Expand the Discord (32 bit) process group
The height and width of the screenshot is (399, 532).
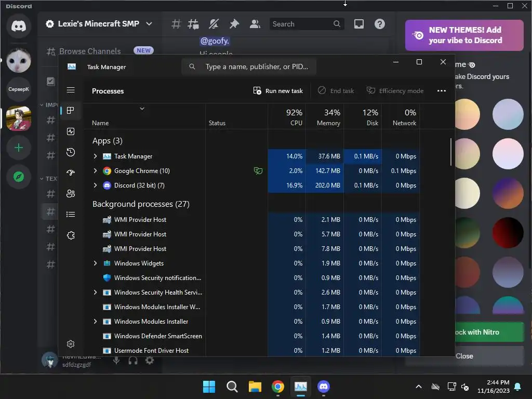click(96, 185)
